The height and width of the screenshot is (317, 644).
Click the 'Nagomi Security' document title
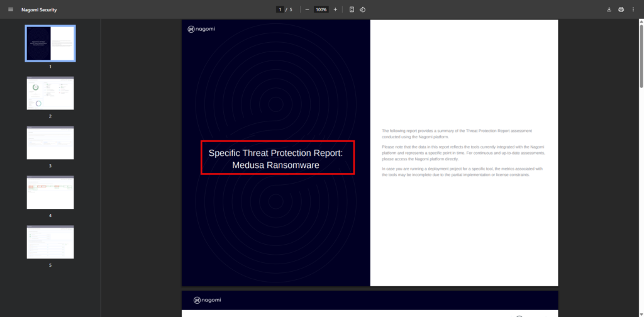[39, 10]
